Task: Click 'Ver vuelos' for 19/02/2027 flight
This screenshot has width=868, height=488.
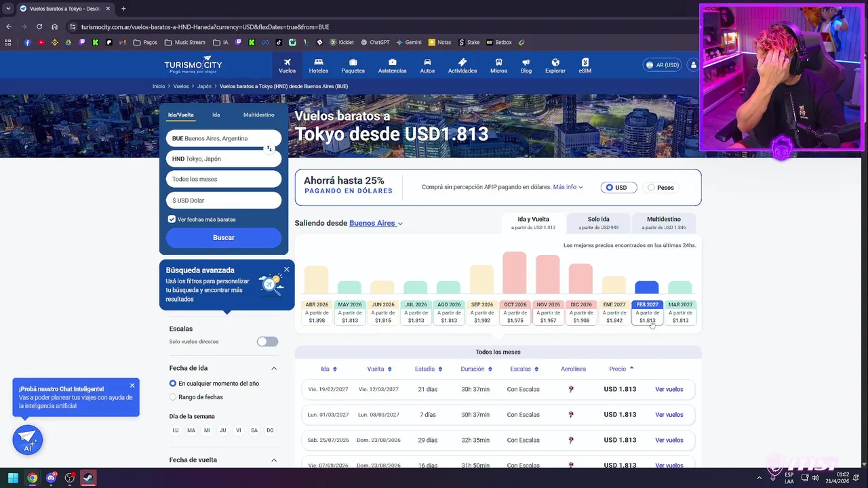Action: (x=669, y=389)
